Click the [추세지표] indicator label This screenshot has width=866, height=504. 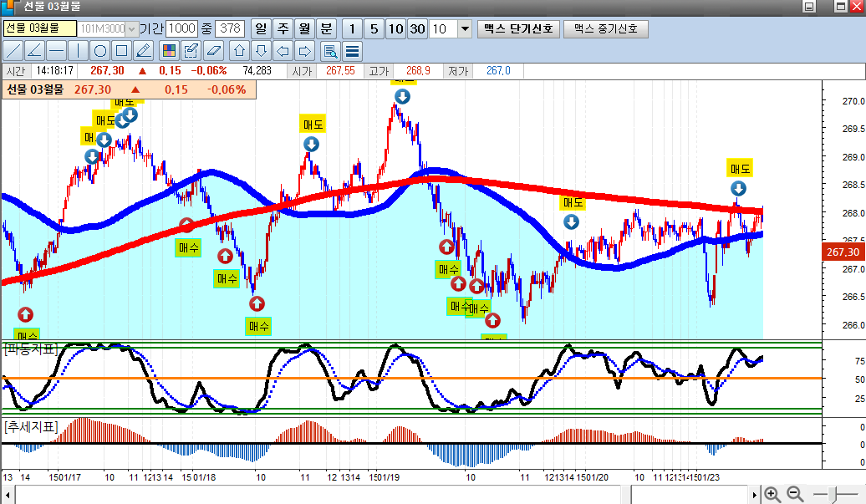(30, 426)
